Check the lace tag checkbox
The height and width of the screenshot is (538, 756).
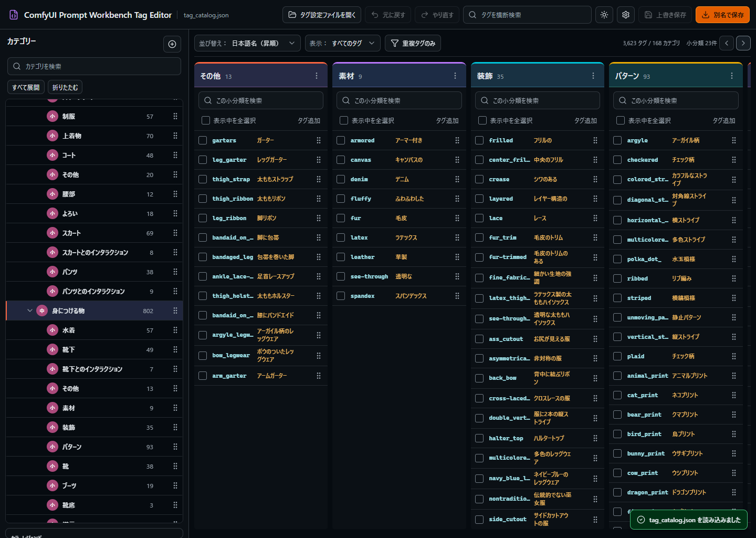pos(479,218)
